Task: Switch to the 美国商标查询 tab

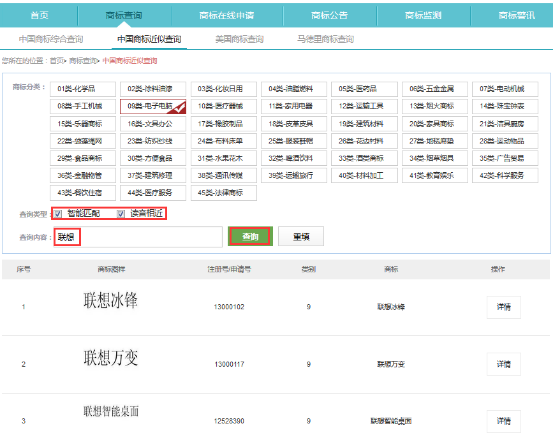Action: click(240, 39)
